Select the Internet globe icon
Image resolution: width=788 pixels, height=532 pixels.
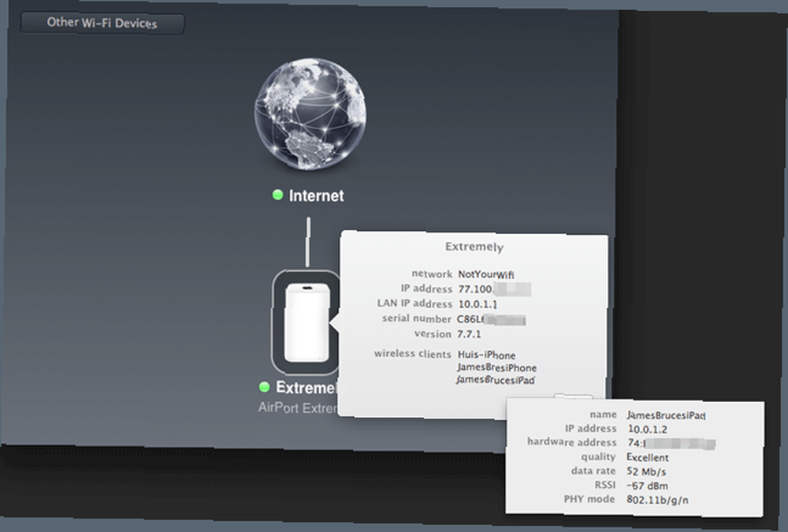coord(310,114)
